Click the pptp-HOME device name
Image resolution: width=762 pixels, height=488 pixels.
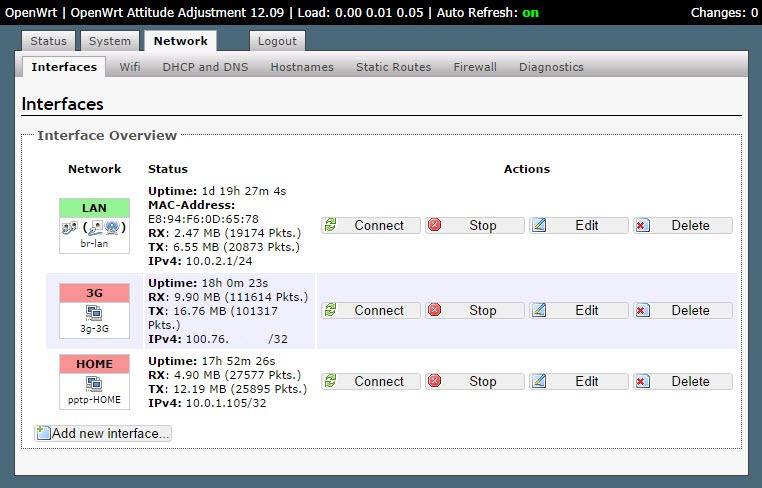pos(94,400)
